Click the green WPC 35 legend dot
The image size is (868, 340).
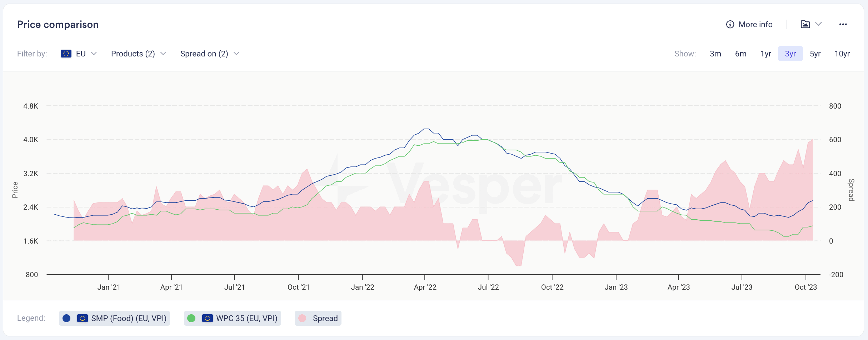191,318
